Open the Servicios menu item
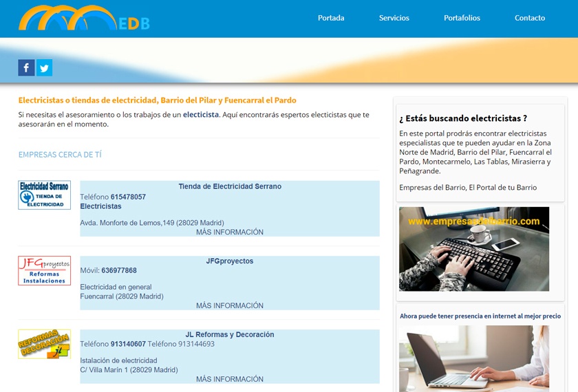 tap(394, 18)
